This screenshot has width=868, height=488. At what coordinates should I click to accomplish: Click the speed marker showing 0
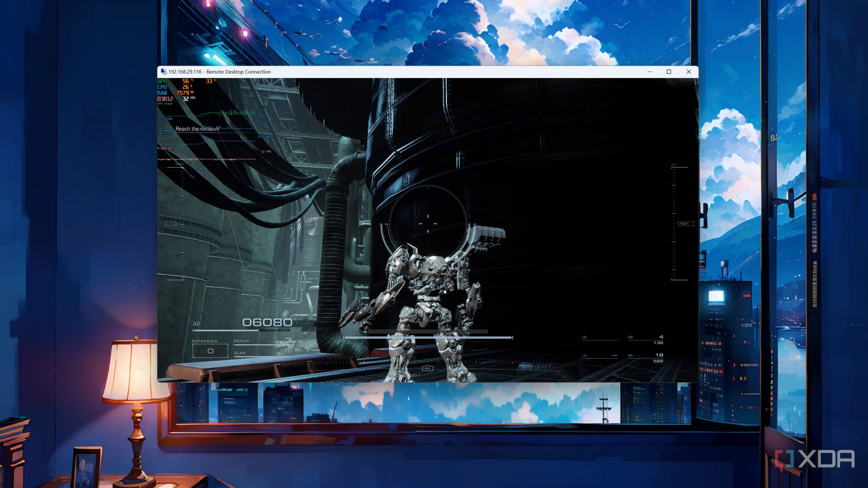[x=172, y=224]
